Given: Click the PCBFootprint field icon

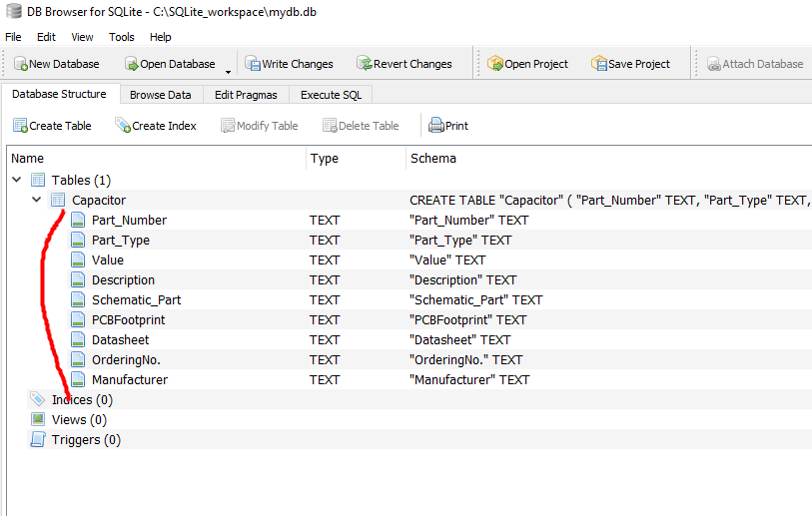Looking at the screenshot, I should (78, 319).
